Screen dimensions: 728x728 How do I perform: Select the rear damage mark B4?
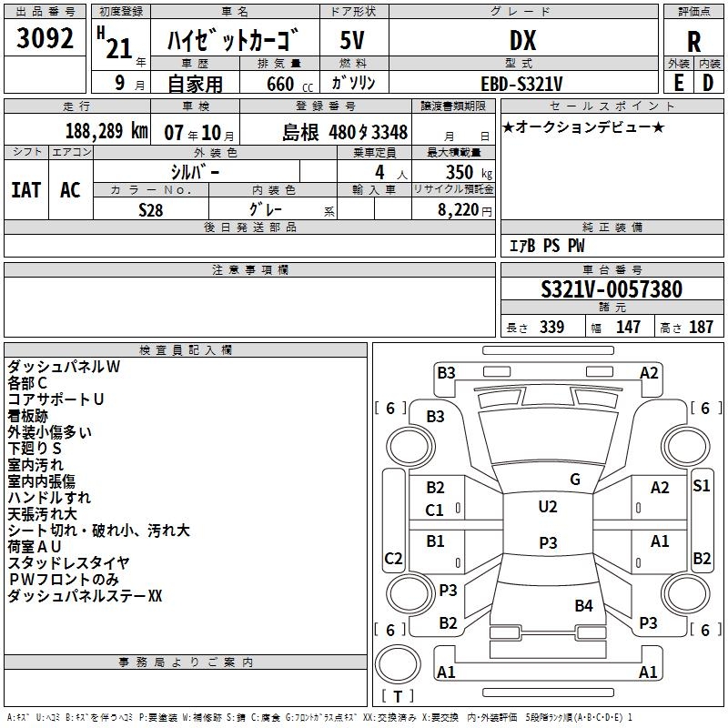583,606
